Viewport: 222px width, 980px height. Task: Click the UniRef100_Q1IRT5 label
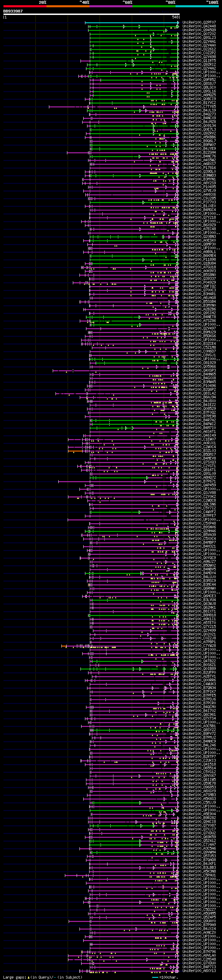tap(199, 60)
